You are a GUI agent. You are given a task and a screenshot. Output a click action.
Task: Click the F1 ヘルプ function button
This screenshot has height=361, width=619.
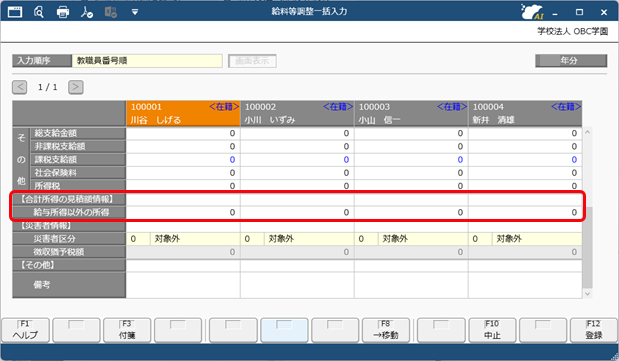(x=26, y=330)
